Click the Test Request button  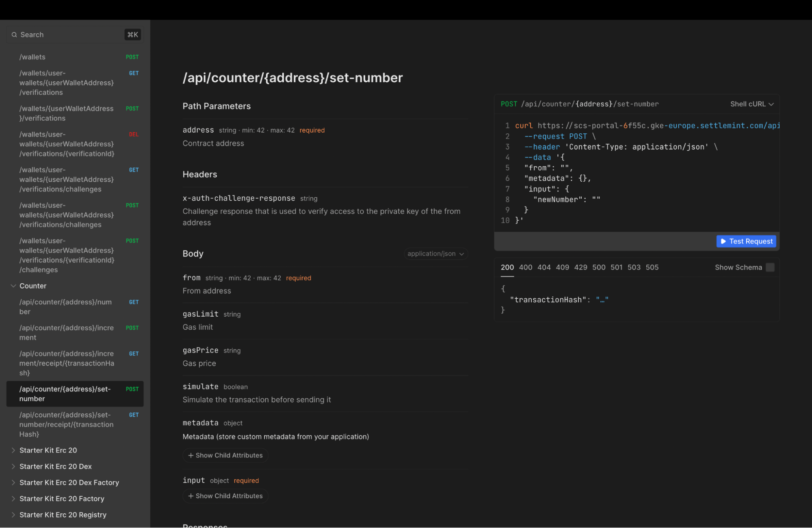click(746, 241)
